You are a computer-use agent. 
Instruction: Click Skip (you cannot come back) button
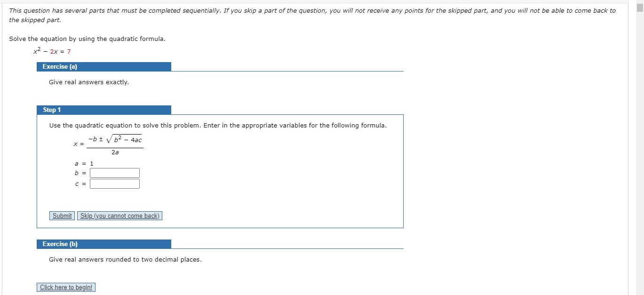[x=119, y=215]
